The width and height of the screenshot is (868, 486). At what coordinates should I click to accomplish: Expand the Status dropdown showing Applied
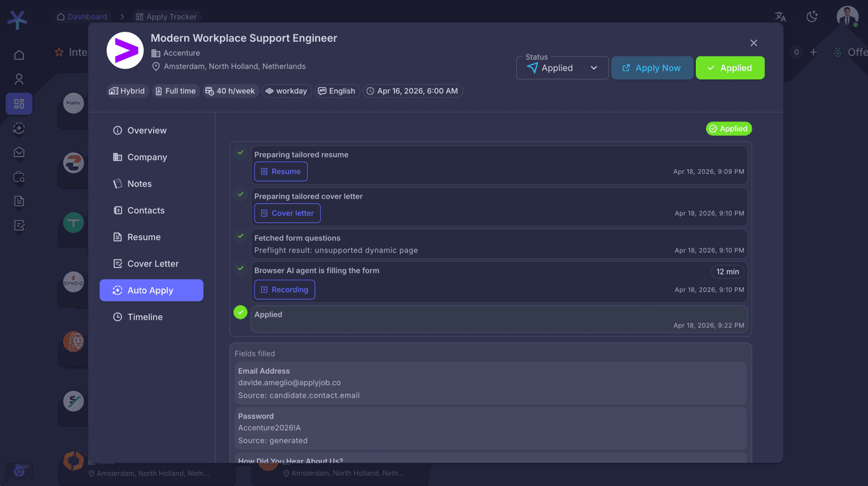(562, 68)
